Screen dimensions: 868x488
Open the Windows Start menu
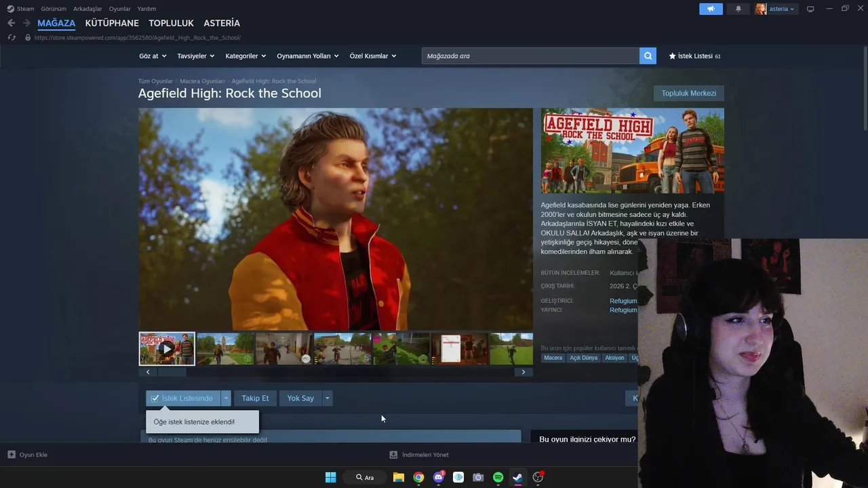330,477
